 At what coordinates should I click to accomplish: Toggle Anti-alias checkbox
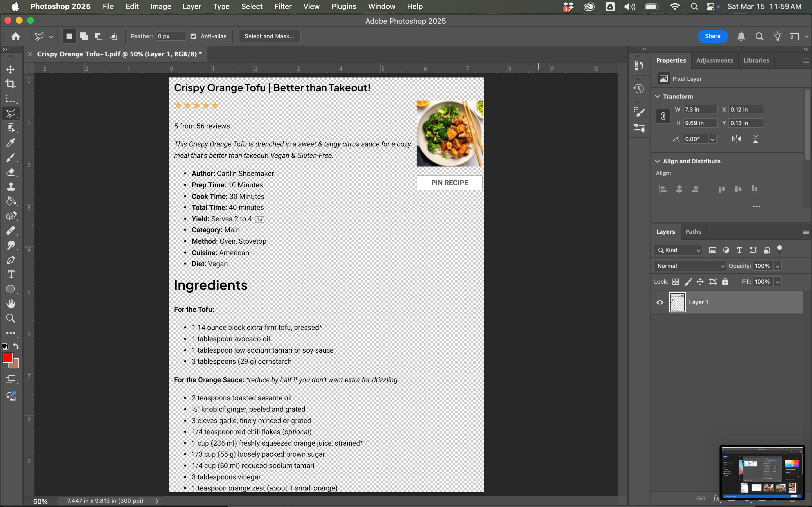click(194, 36)
